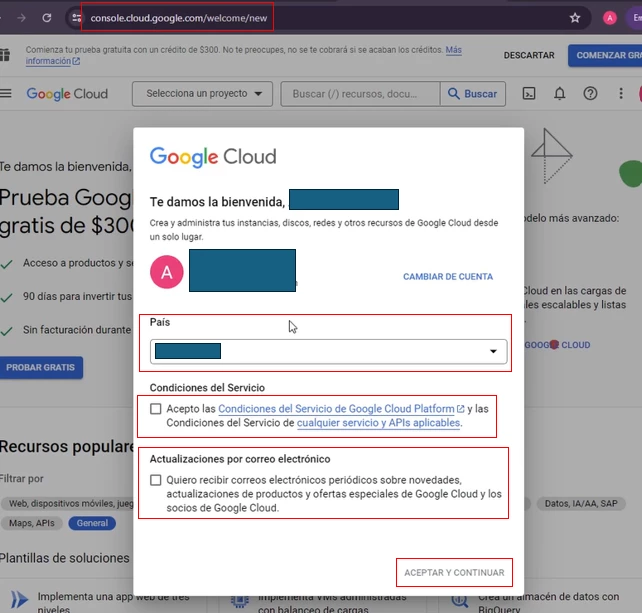This screenshot has width=642, height=613.
Task: Click the site information icon in address bar
Action: [76, 18]
